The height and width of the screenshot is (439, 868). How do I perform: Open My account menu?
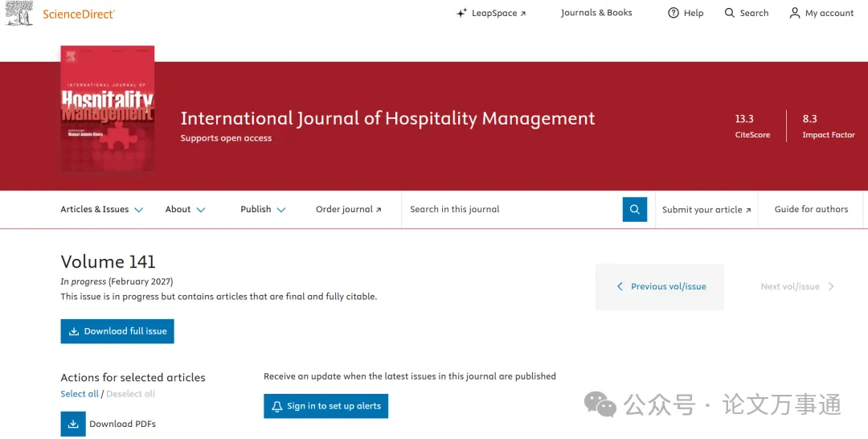click(x=822, y=13)
